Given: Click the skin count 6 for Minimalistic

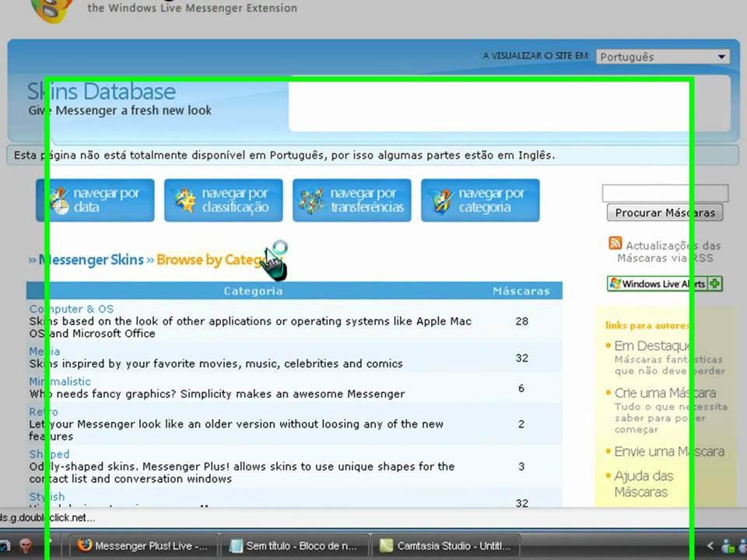Looking at the screenshot, I should (521, 389).
